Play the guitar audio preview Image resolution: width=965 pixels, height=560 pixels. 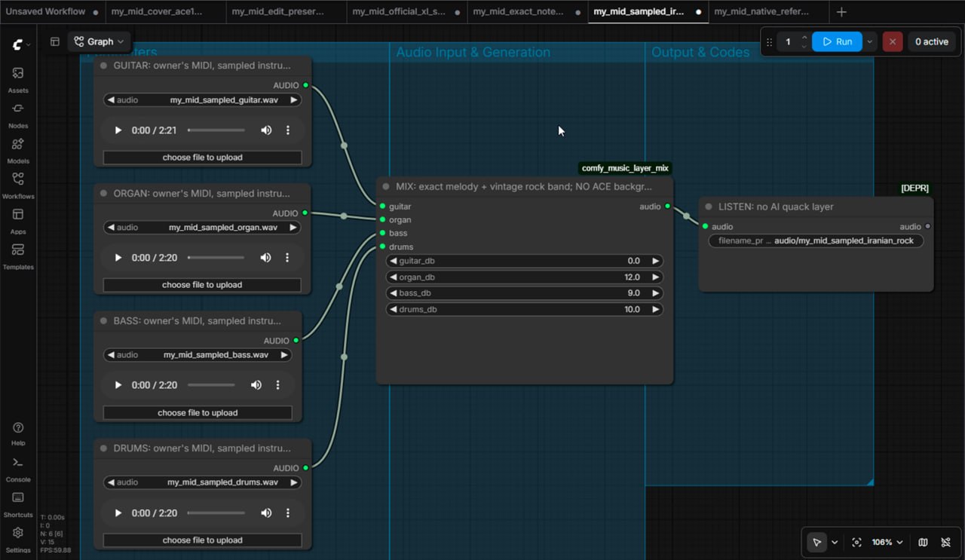118,130
